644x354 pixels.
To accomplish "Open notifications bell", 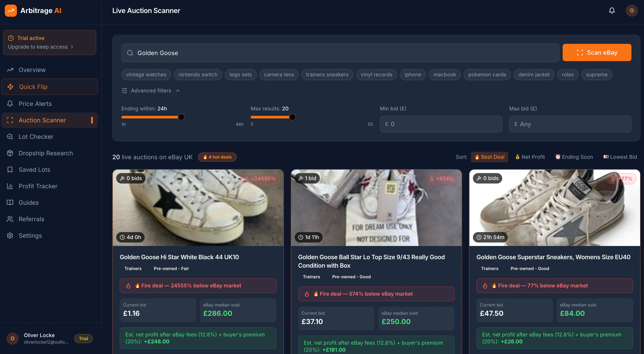I will (x=611, y=10).
